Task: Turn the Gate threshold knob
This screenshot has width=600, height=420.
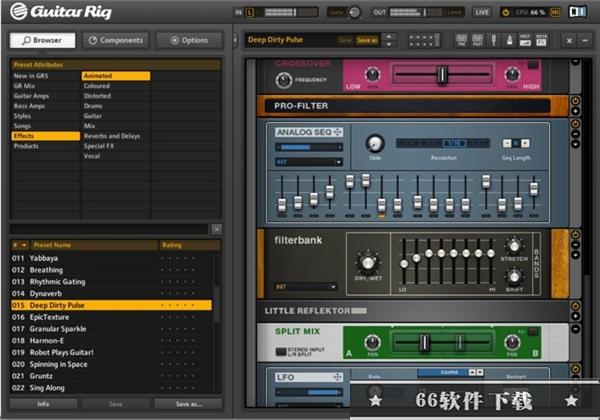Action: click(354, 12)
